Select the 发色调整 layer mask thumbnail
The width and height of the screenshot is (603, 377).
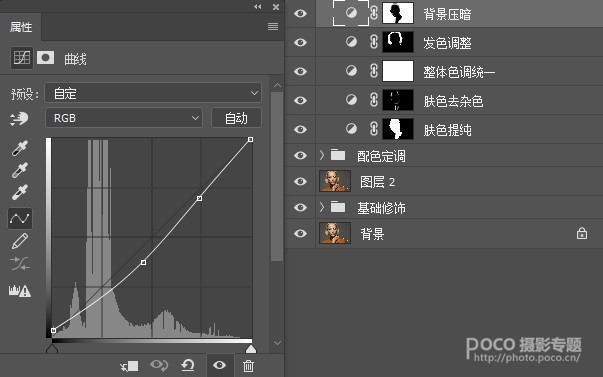point(398,42)
